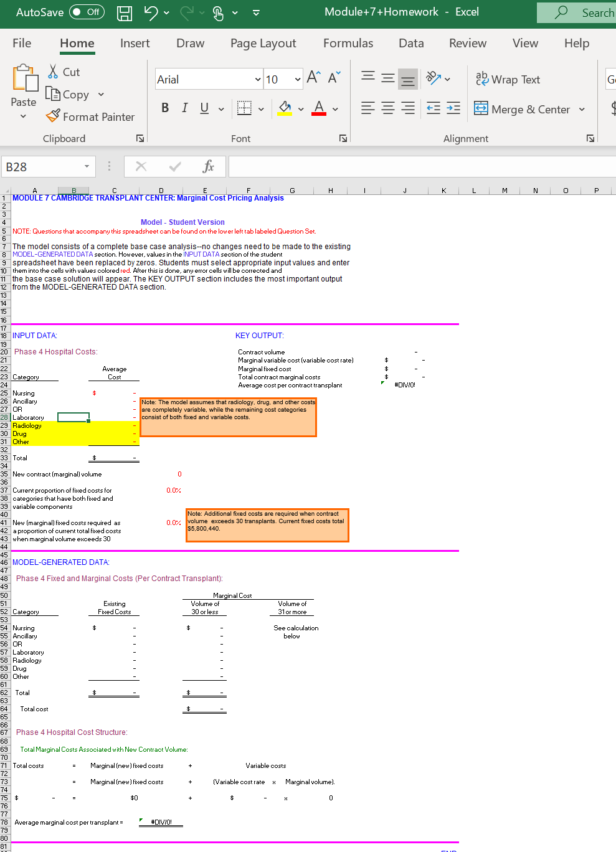Click the Increase Font Size icon

coord(312,77)
